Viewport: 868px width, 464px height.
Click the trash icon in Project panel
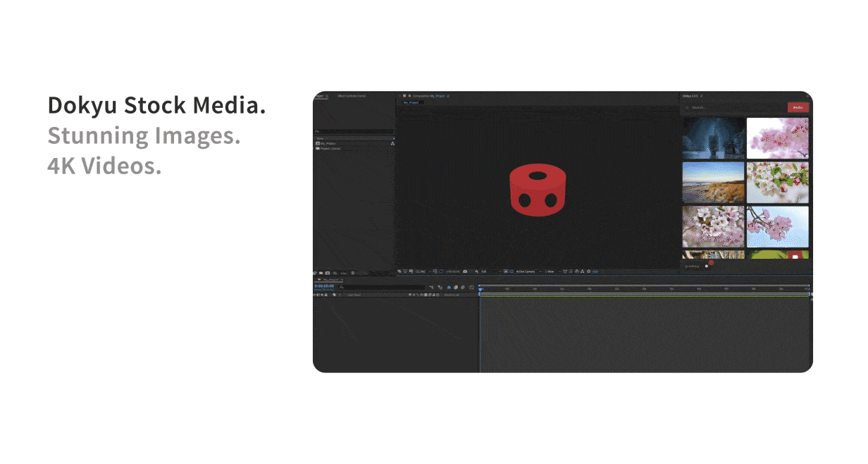(x=352, y=272)
